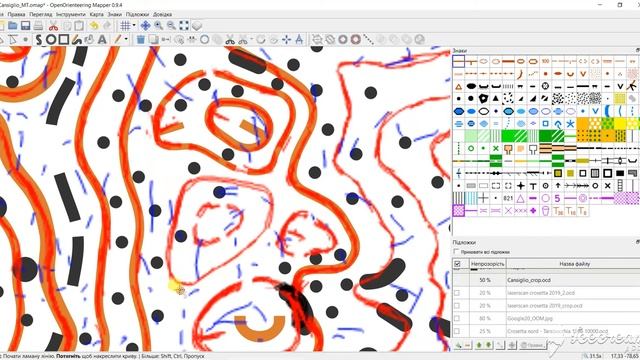Select the blue asterisk spring symbol
Image resolution: width=640 pixels, height=360 pixels.
[x=570, y=123]
